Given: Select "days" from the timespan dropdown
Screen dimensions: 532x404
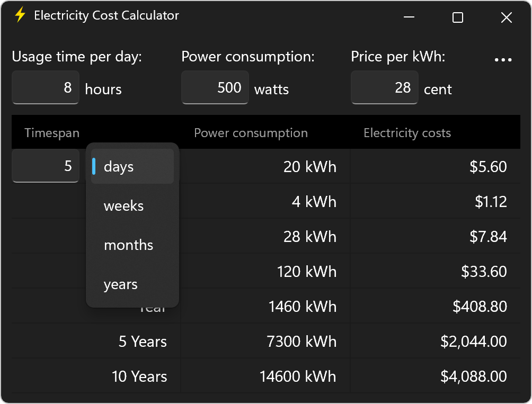Looking at the screenshot, I should [132, 167].
